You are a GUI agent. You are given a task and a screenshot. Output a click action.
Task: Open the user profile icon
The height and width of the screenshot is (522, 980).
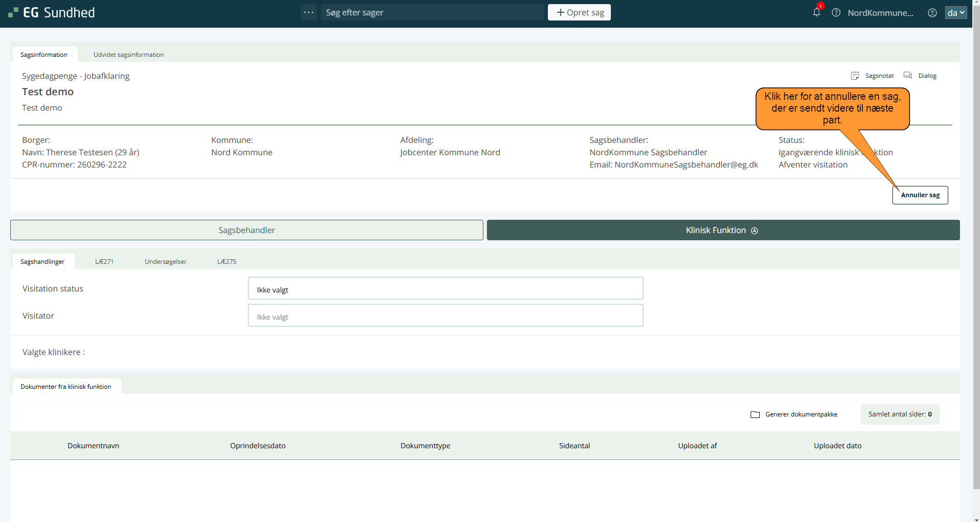932,13
